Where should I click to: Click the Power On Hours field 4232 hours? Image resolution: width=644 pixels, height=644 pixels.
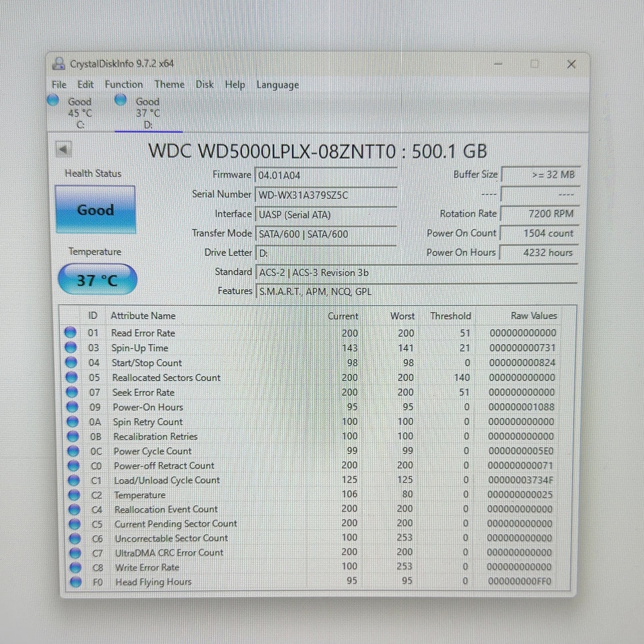click(x=540, y=252)
